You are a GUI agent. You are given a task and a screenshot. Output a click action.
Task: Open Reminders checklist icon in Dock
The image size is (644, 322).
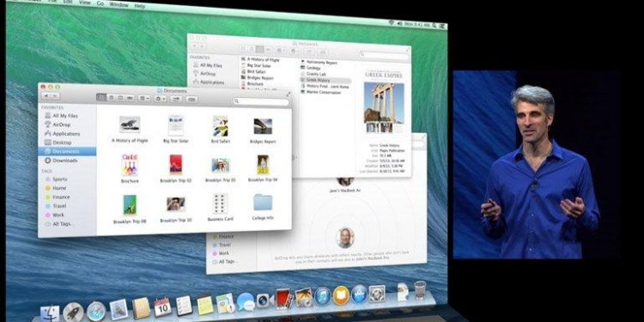click(184, 306)
